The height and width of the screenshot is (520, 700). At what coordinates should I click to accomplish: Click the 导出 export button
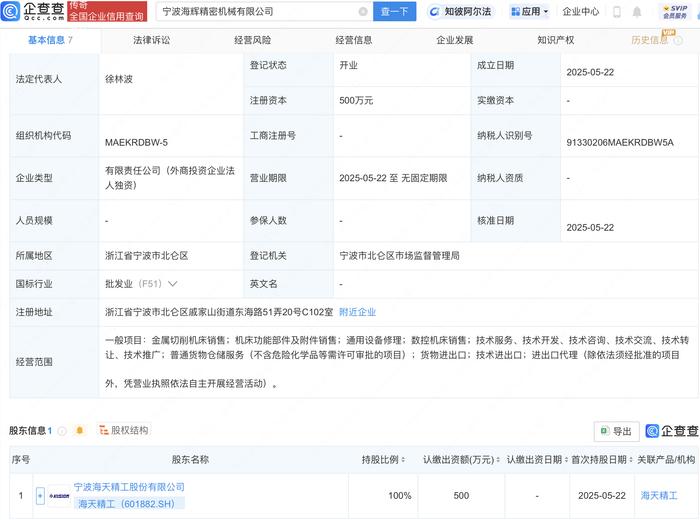tap(617, 431)
